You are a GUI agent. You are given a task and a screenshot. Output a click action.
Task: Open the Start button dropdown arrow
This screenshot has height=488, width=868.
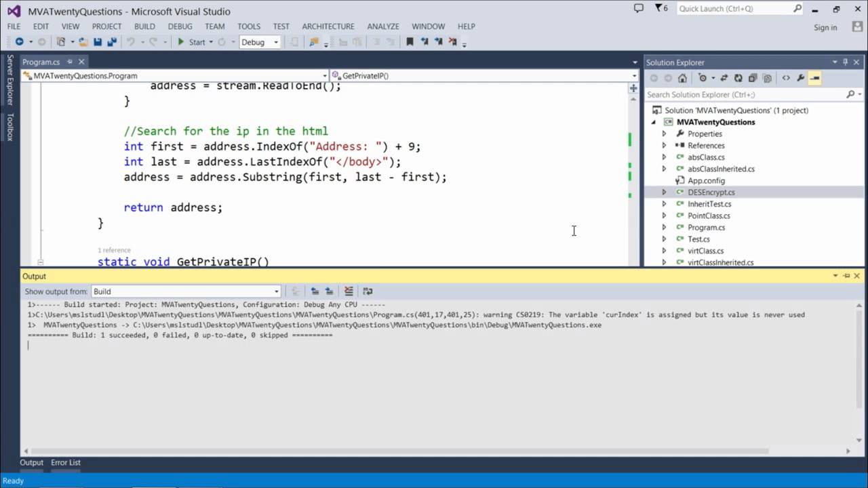click(x=211, y=42)
